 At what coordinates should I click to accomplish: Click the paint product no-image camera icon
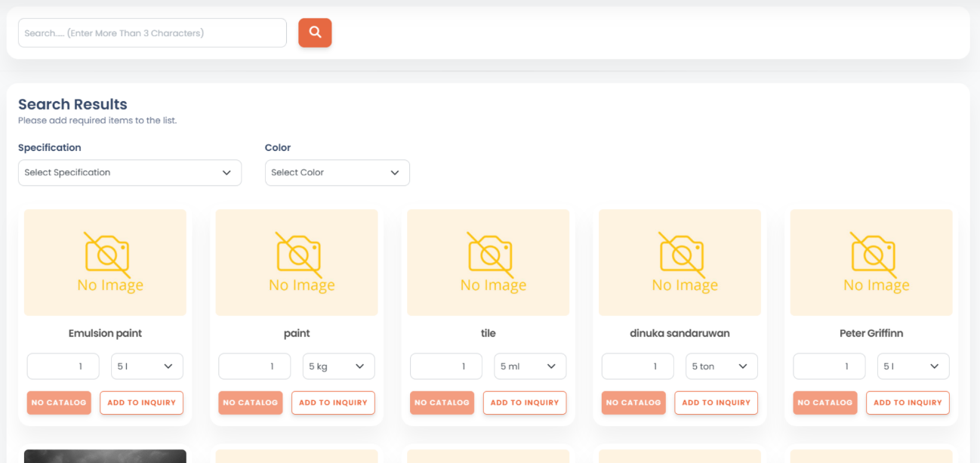tap(297, 253)
